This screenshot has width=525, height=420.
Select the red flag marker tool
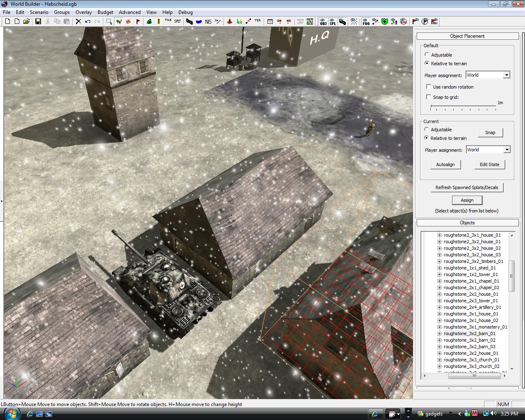[138, 21]
